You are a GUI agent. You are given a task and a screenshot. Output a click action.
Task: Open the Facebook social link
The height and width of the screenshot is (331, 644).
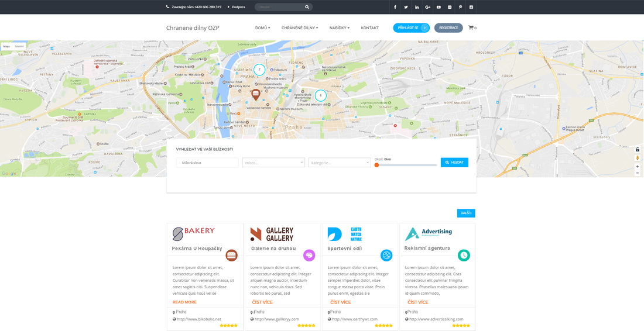pos(395,7)
